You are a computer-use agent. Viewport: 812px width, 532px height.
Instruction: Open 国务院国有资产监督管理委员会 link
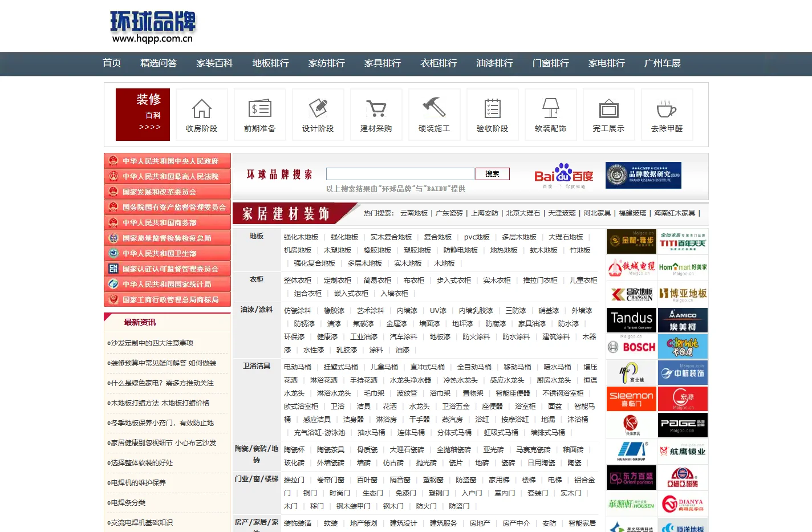[x=167, y=207]
